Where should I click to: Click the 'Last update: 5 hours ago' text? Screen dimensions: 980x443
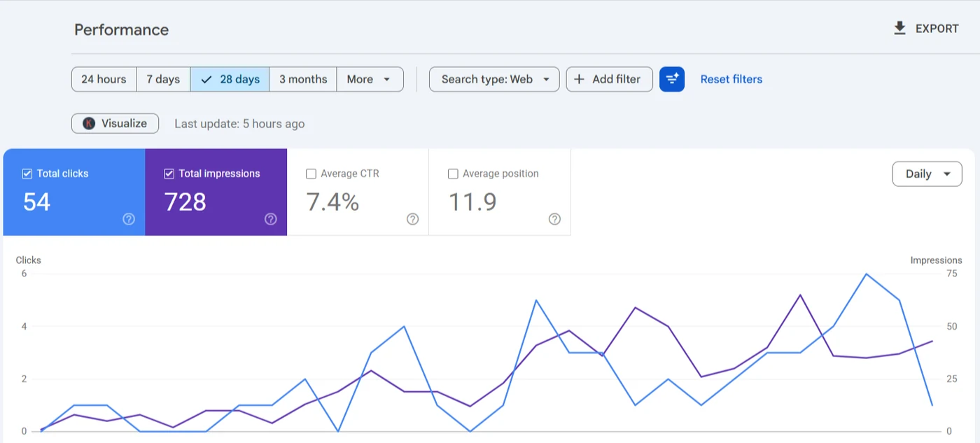pos(239,124)
